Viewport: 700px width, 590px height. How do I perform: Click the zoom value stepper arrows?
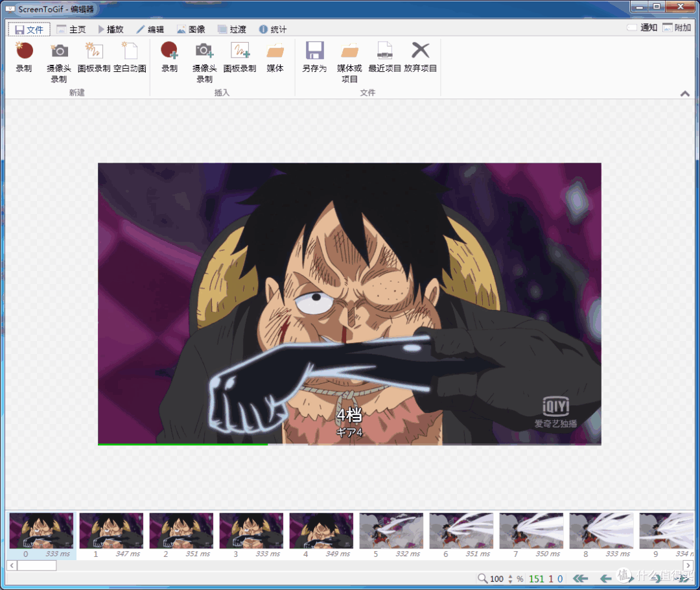510,579
